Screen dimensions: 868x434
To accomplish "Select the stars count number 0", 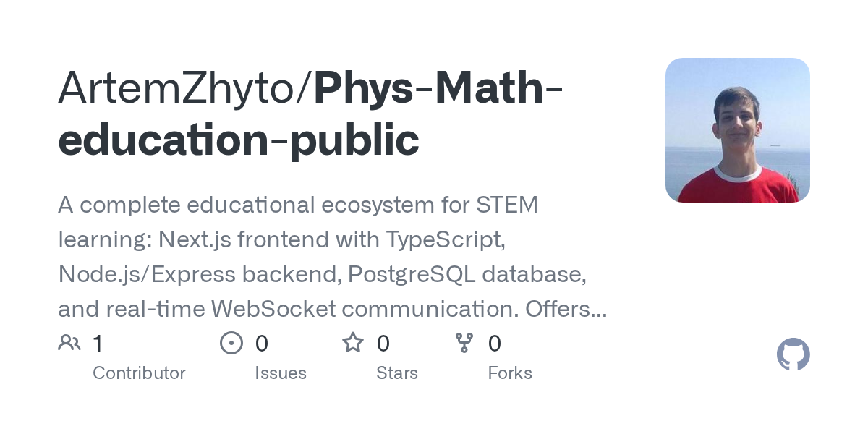I will (383, 344).
